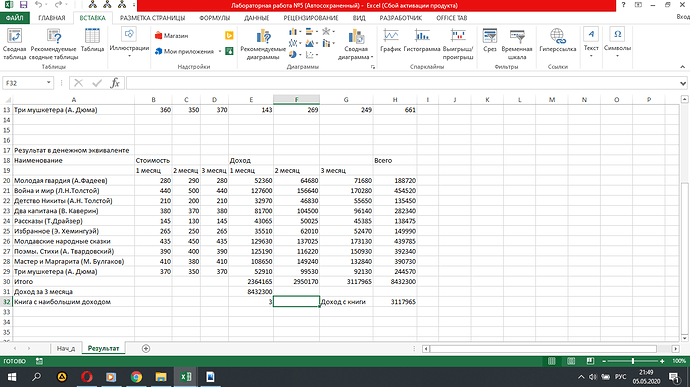Click the Bing Maps add-in icon

click(229, 35)
